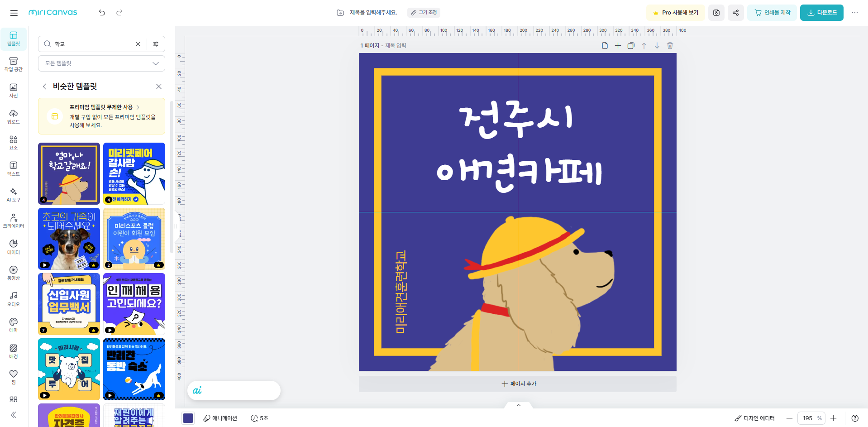Image resolution: width=868 pixels, height=427 pixels.
Task: Select the 신입사원 업무백서 template
Action: [x=69, y=304]
